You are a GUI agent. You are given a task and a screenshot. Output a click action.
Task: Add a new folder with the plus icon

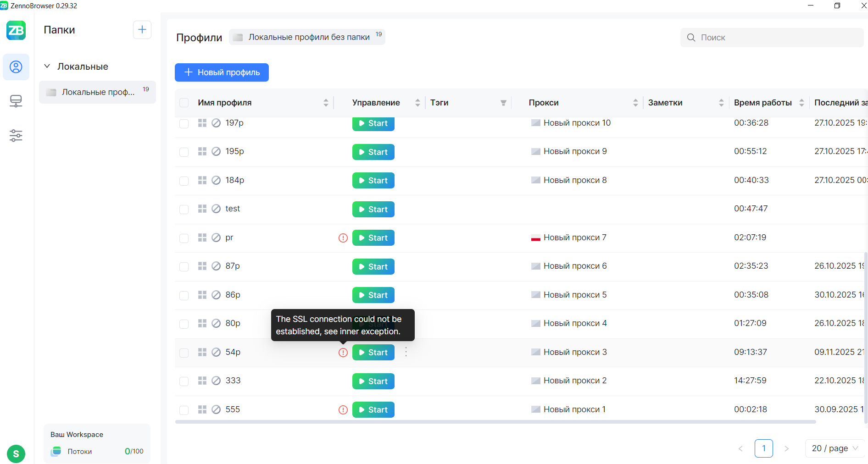142,30
